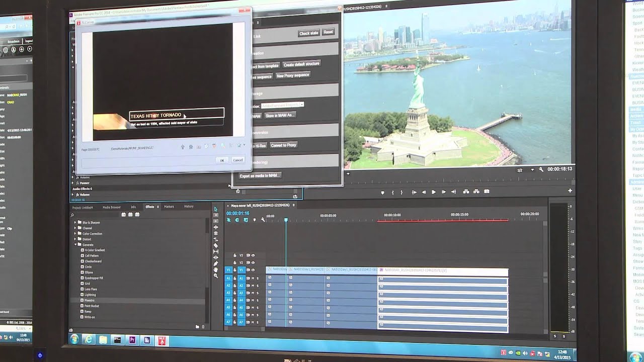Open the storage location dropdown in MAM panel
This screenshot has width=644, height=362.
pyautogui.click(x=302, y=105)
